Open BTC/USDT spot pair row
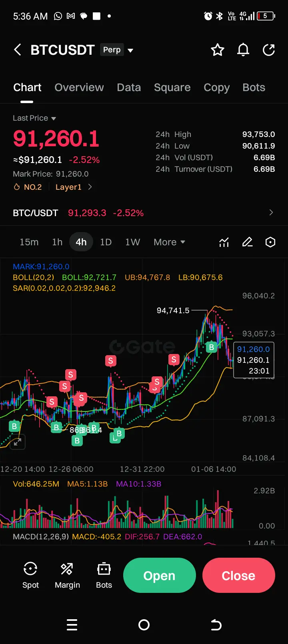This screenshot has width=288, height=644. coord(144,213)
